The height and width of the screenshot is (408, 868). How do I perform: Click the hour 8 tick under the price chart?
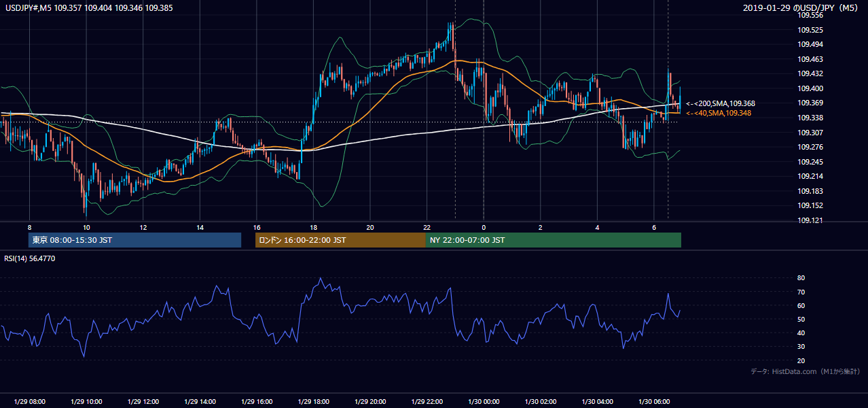(x=29, y=227)
